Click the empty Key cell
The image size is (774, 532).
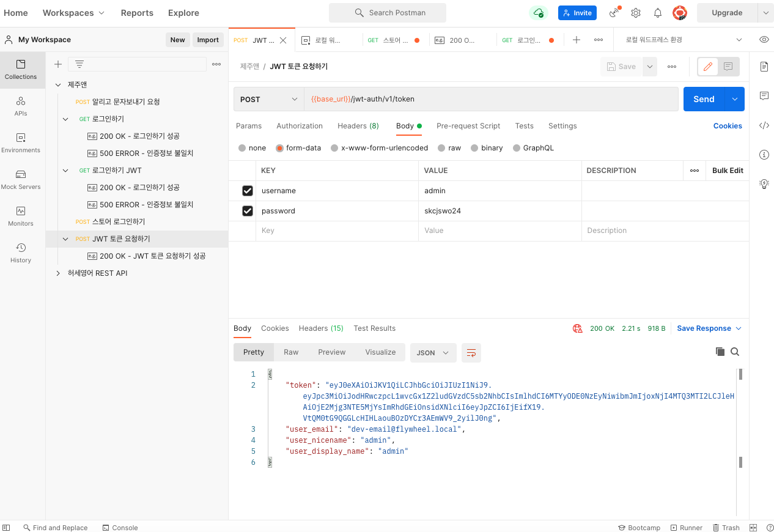tap(337, 231)
